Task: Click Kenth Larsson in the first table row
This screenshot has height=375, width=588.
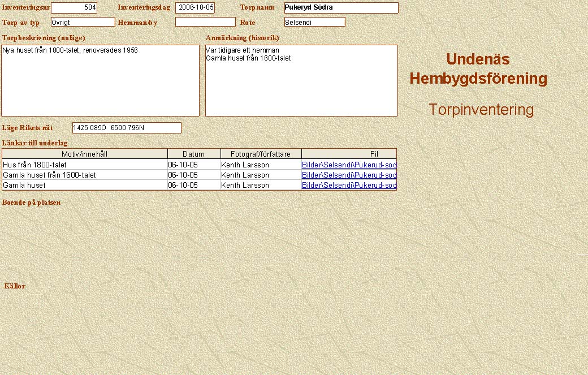Action: (x=261, y=165)
